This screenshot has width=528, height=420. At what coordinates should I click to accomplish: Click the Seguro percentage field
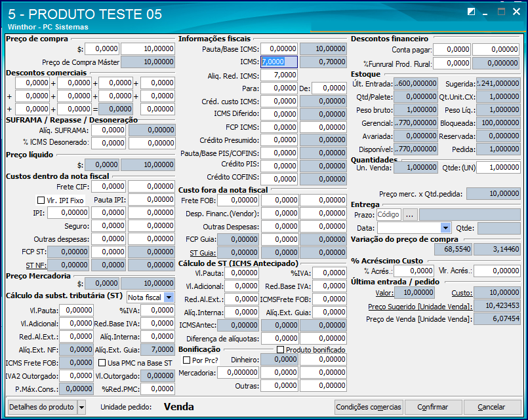pyautogui.click(x=108, y=226)
